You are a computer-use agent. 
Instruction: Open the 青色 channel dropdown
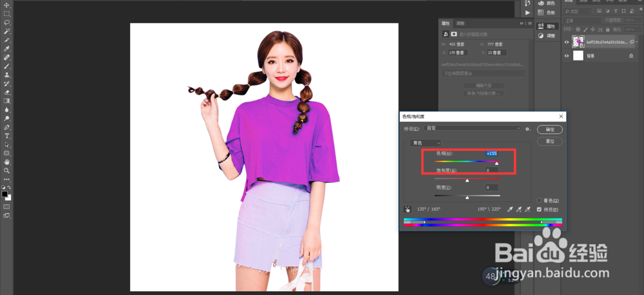pos(426,143)
